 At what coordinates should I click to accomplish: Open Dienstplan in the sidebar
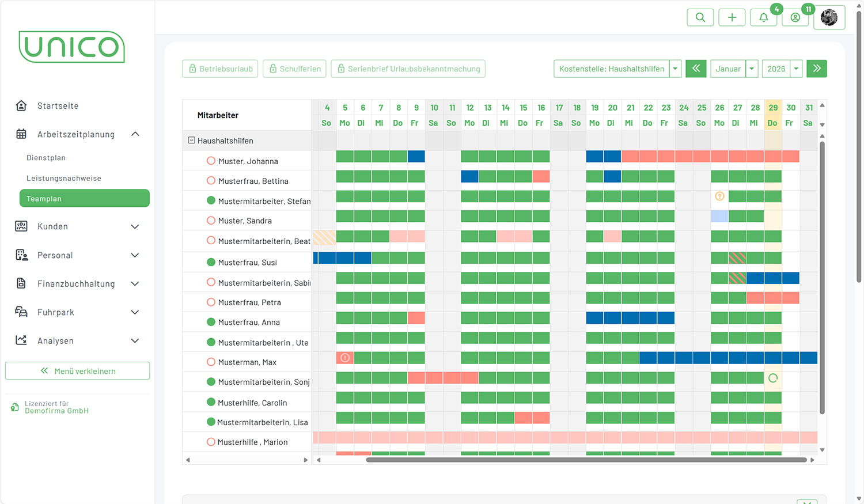coord(46,158)
